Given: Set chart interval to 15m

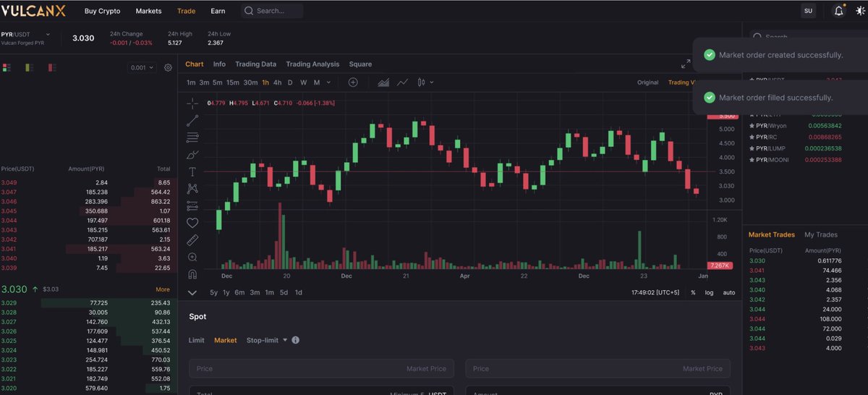Looking at the screenshot, I should (x=232, y=82).
